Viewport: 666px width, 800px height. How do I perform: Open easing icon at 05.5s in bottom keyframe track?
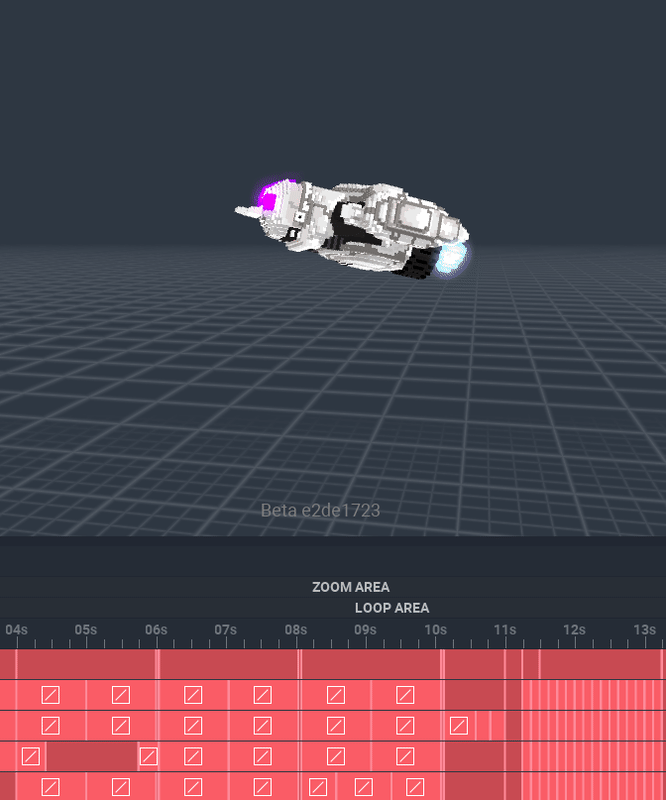pos(121,787)
